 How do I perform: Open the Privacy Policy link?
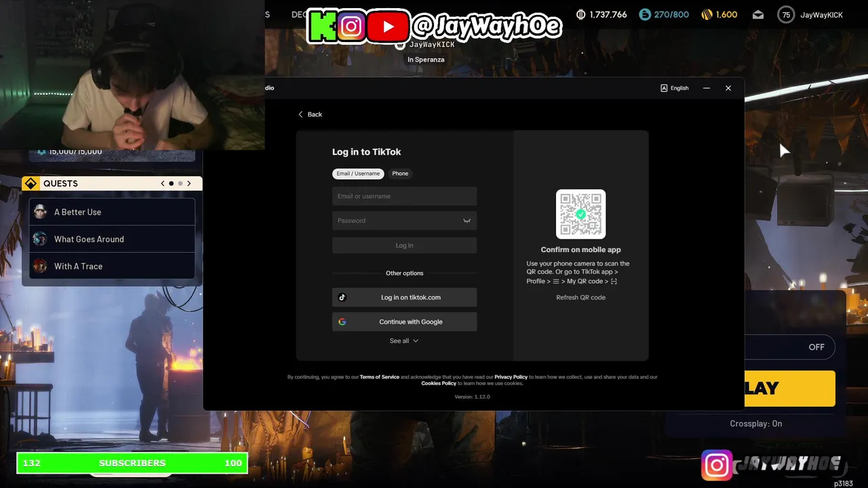511,377
